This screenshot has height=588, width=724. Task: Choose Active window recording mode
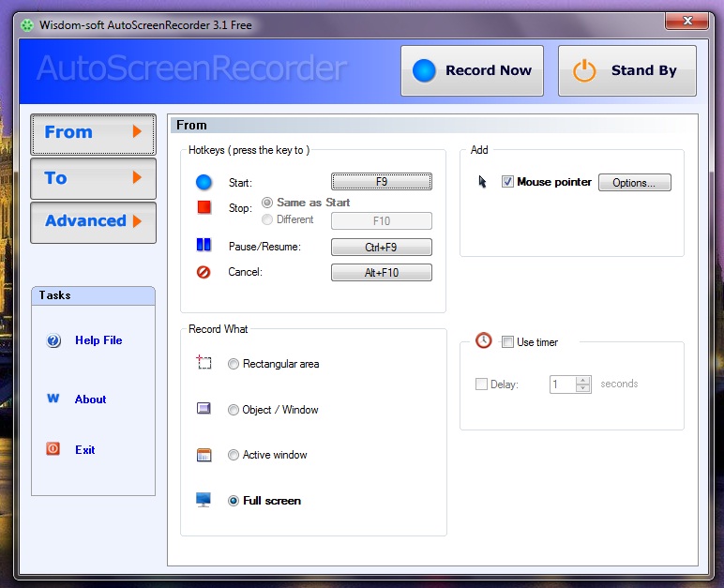pos(234,455)
